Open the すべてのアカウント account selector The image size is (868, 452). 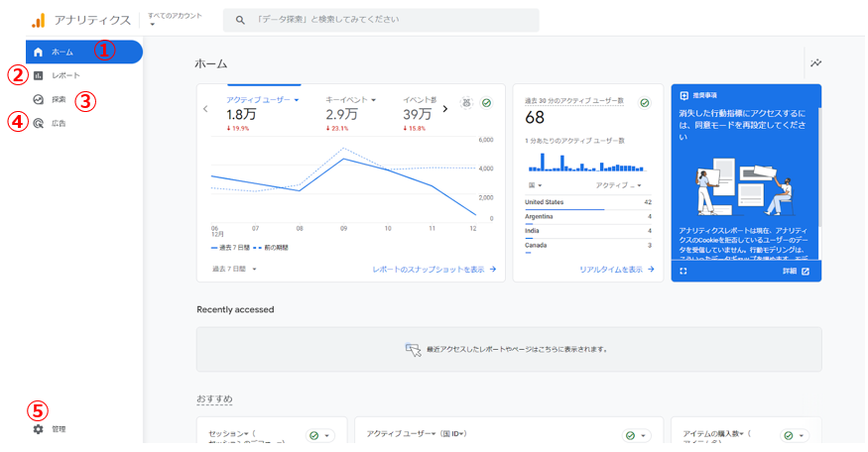click(x=174, y=20)
